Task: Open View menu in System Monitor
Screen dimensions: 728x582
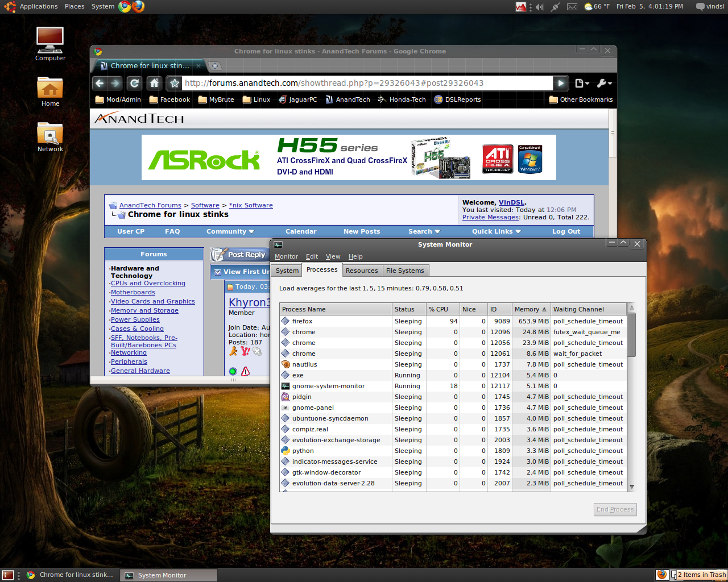Action: [333, 256]
